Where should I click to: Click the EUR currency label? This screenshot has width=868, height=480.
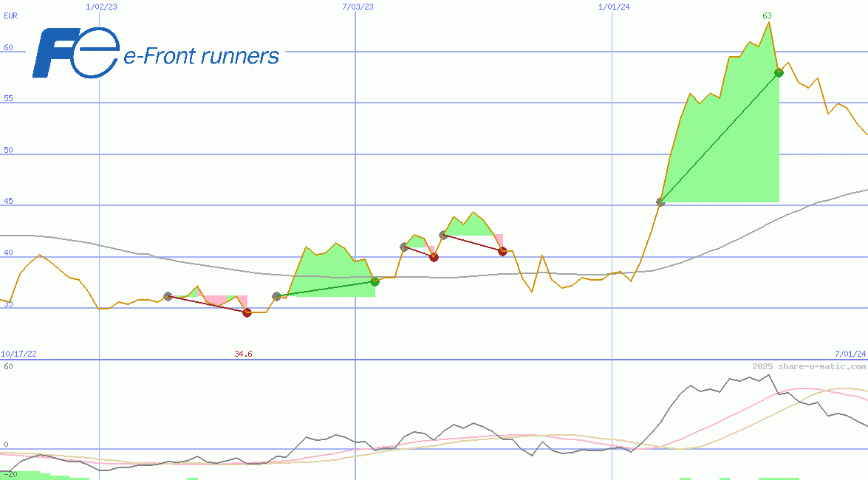pyautogui.click(x=10, y=16)
